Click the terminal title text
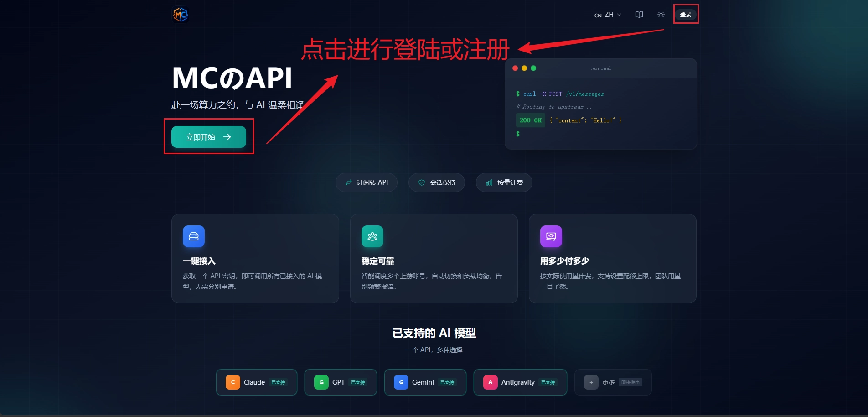Viewport: 868px width, 417px height. [601, 68]
